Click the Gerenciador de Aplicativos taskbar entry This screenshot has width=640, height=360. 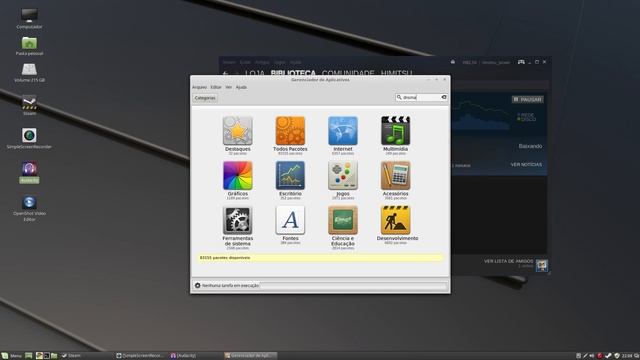coord(250,356)
